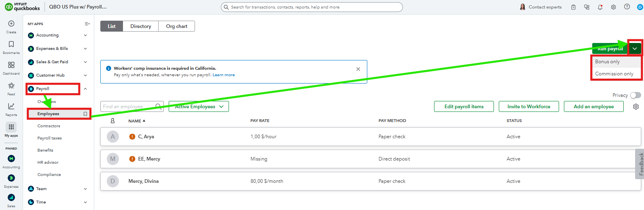Open the Dashboard icon in the sidebar
644x210 pixels.
point(11,65)
